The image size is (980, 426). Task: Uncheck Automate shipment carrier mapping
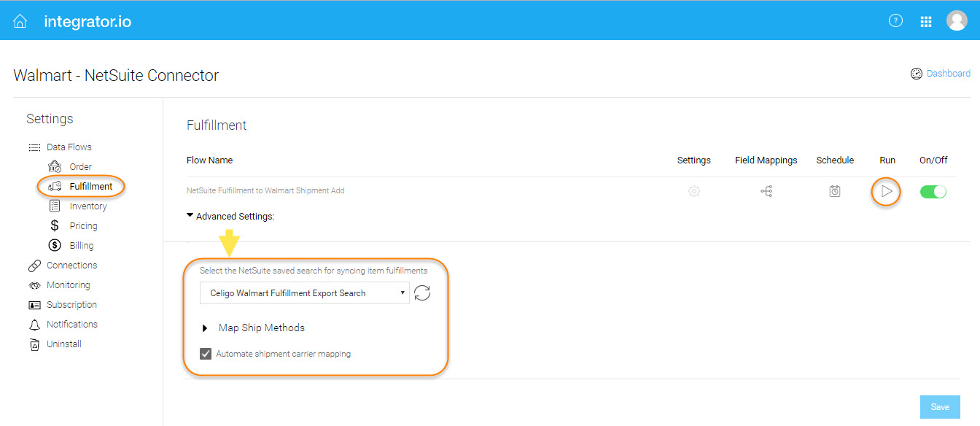click(x=206, y=354)
